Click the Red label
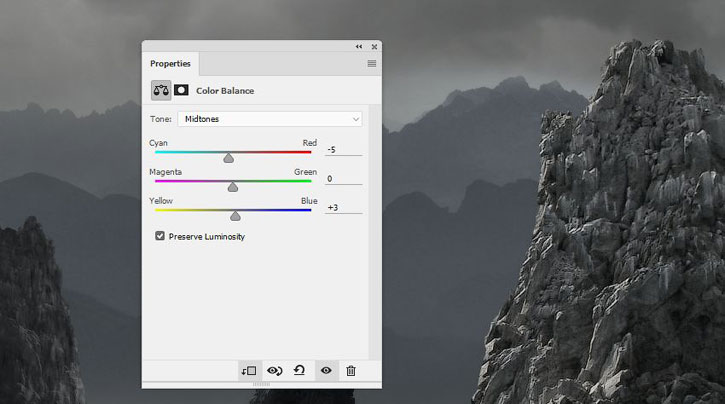 coord(310,143)
